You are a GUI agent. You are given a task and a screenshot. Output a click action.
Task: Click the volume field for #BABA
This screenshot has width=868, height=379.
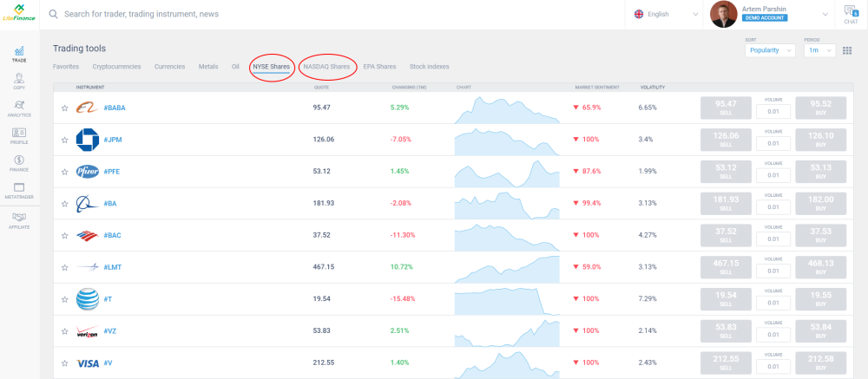[x=773, y=112]
